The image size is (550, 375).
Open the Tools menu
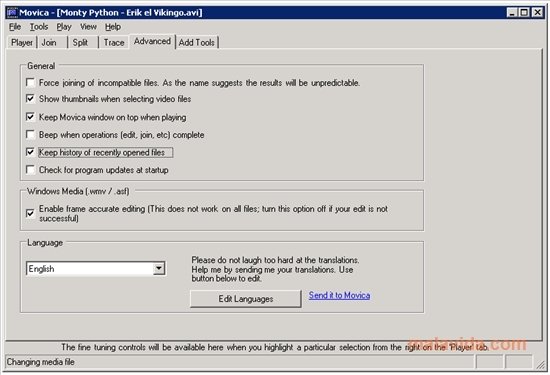[x=39, y=27]
